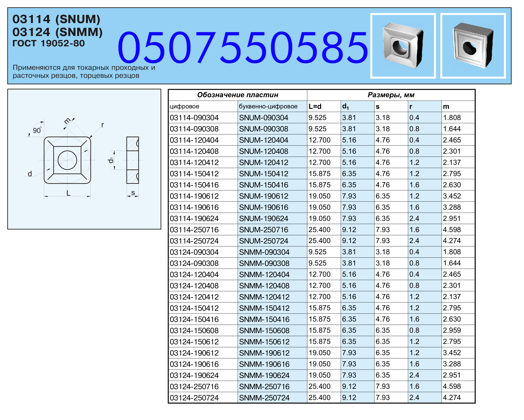Select cell 03124-250724 in last row

click(x=194, y=398)
